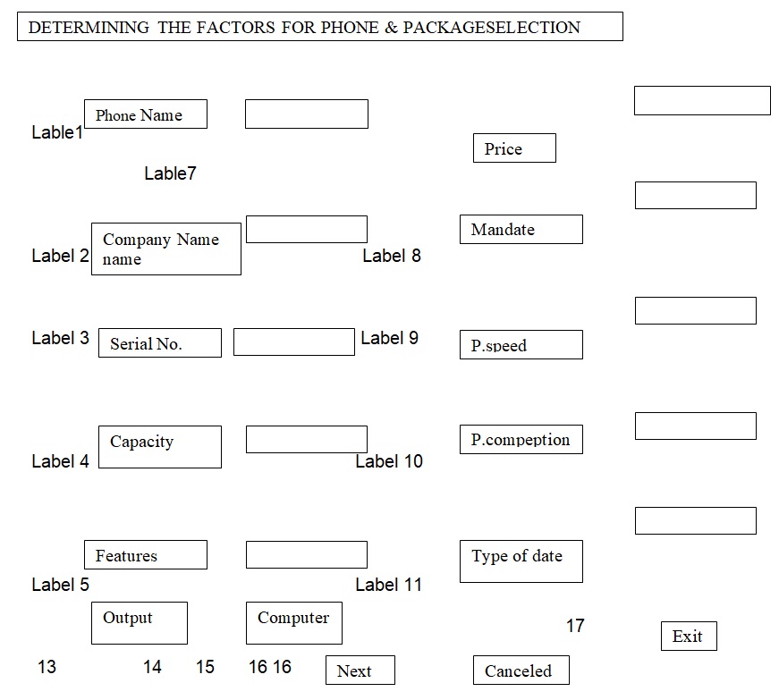The image size is (779, 700).
Task: Select the Type of date box
Action: click(x=521, y=561)
